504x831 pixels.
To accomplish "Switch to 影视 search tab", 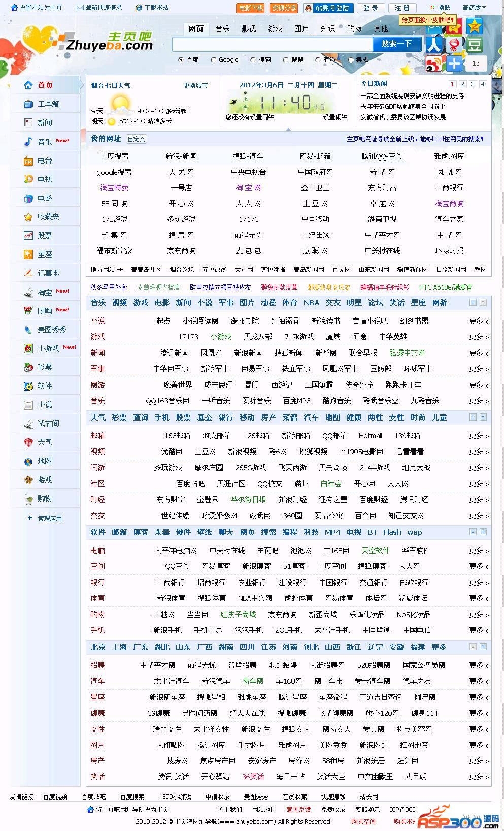I will coord(249,29).
